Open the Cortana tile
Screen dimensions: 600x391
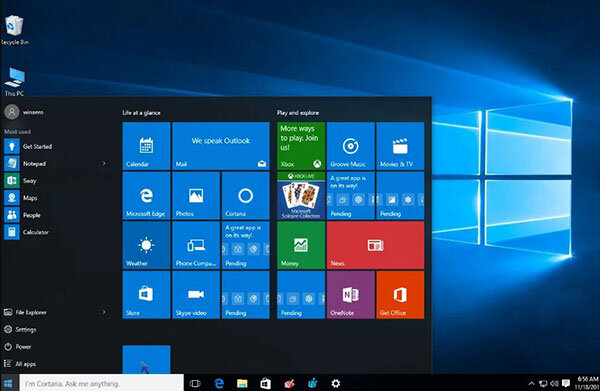pyautogui.click(x=246, y=196)
